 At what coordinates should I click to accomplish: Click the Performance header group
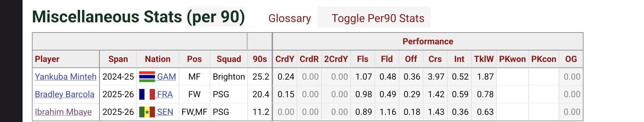click(x=428, y=41)
